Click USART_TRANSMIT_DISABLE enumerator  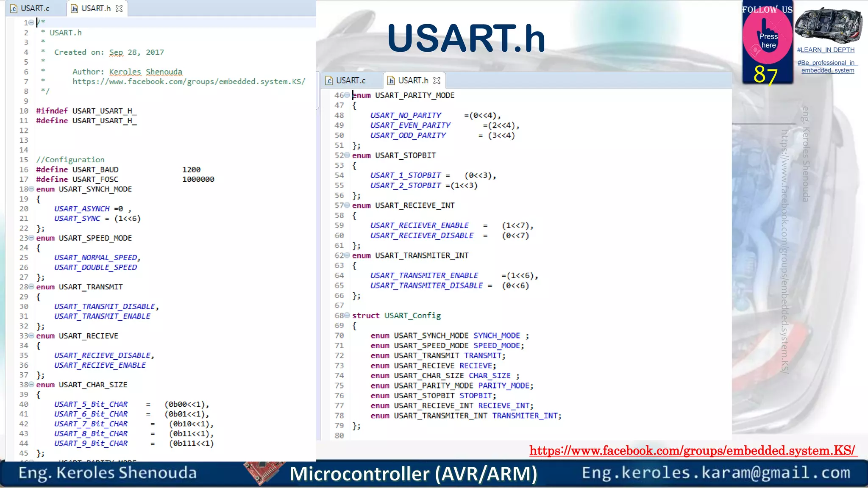105,306
